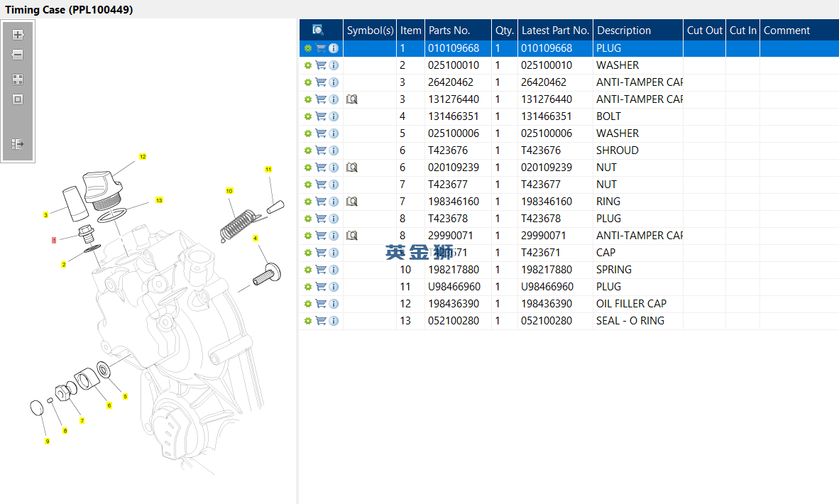Select callout 2 on the diagram
This screenshot has width=839, height=504.
64,264
